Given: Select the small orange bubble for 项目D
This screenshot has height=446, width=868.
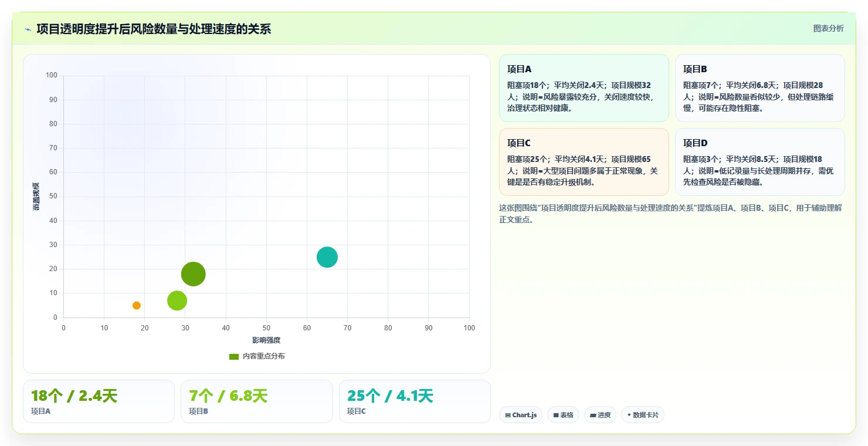Looking at the screenshot, I should click(137, 305).
